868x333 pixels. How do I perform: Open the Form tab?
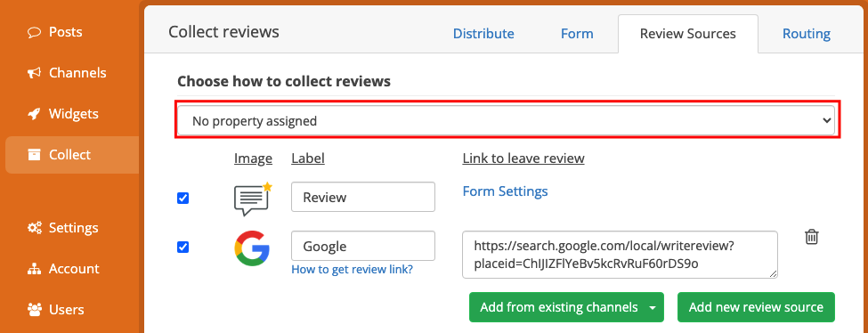coord(577,34)
